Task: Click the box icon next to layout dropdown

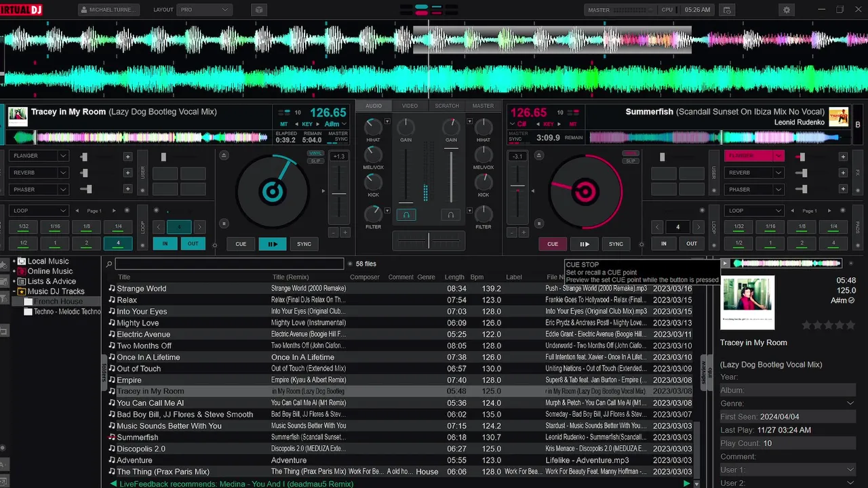Action: point(258,10)
